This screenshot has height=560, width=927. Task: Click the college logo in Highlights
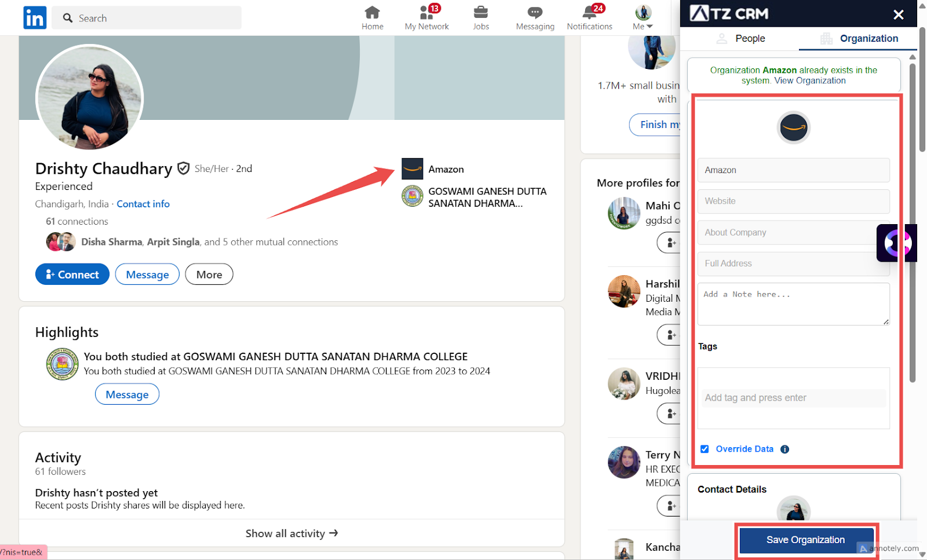pyautogui.click(x=63, y=364)
